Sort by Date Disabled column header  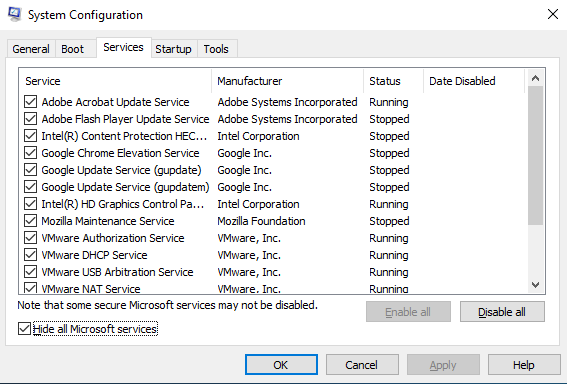(474, 81)
